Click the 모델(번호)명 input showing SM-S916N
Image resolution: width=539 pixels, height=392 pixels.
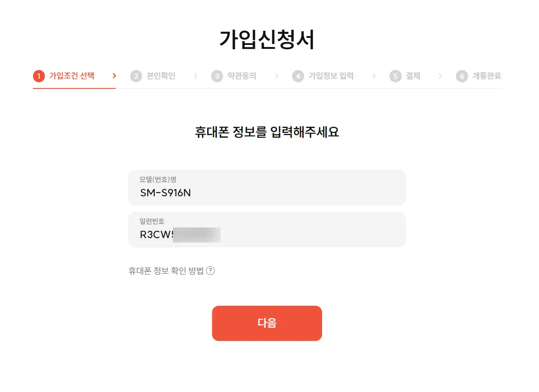267,187
